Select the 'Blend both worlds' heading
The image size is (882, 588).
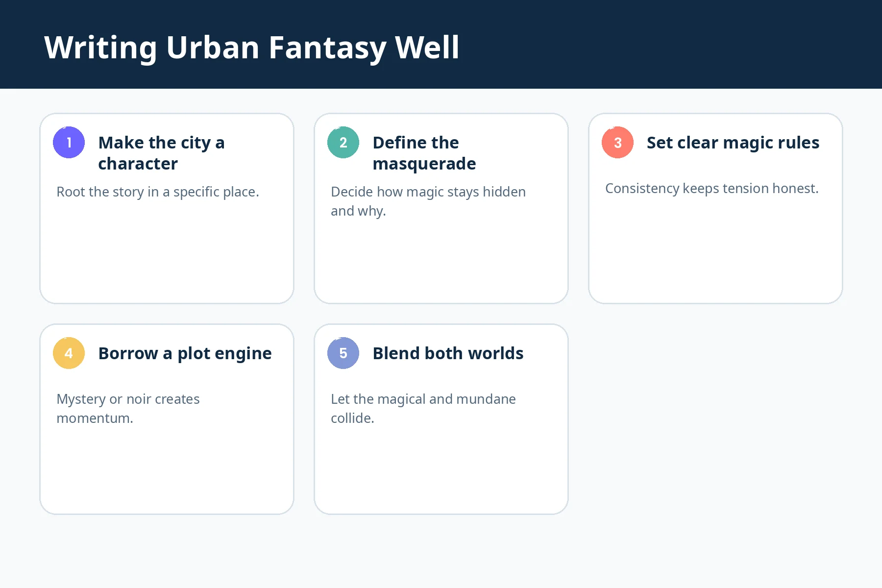[448, 353]
